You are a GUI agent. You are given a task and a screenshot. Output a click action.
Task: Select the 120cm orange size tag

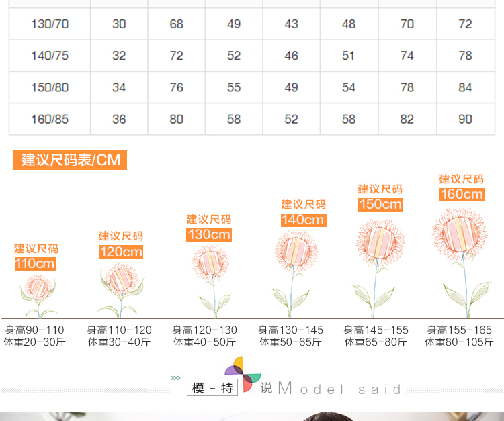(x=121, y=252)
